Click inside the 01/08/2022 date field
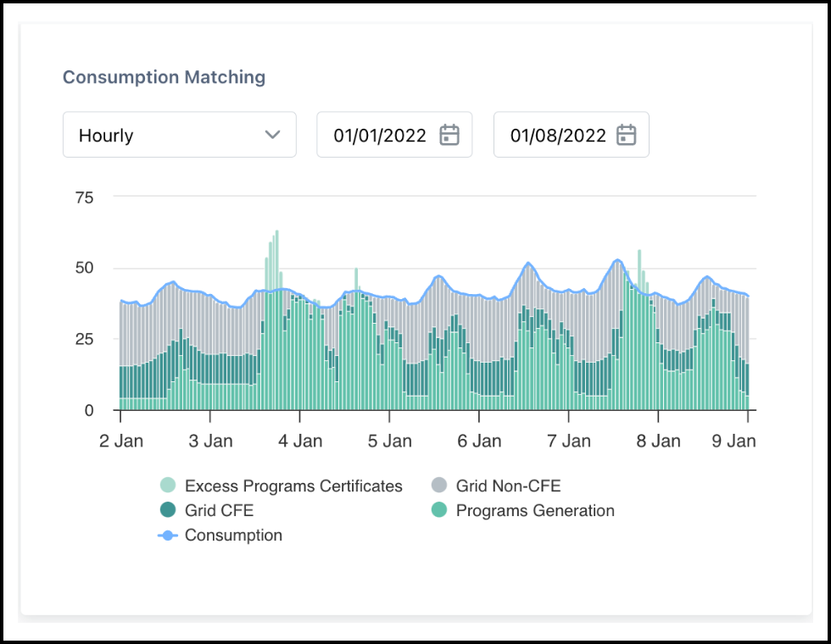 (x=558, y=134)
